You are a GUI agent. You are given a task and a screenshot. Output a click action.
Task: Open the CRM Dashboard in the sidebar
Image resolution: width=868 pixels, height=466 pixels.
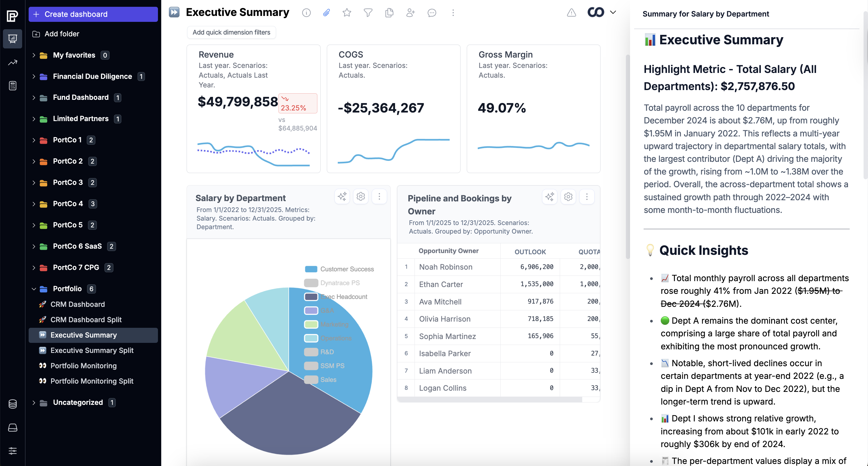pos(77,304)
